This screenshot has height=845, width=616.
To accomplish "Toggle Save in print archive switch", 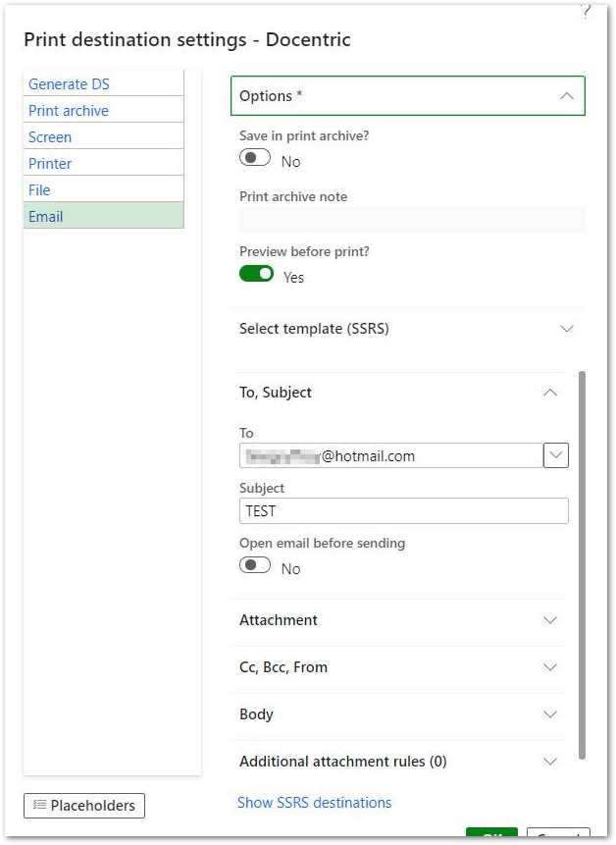I will [255, 158].
